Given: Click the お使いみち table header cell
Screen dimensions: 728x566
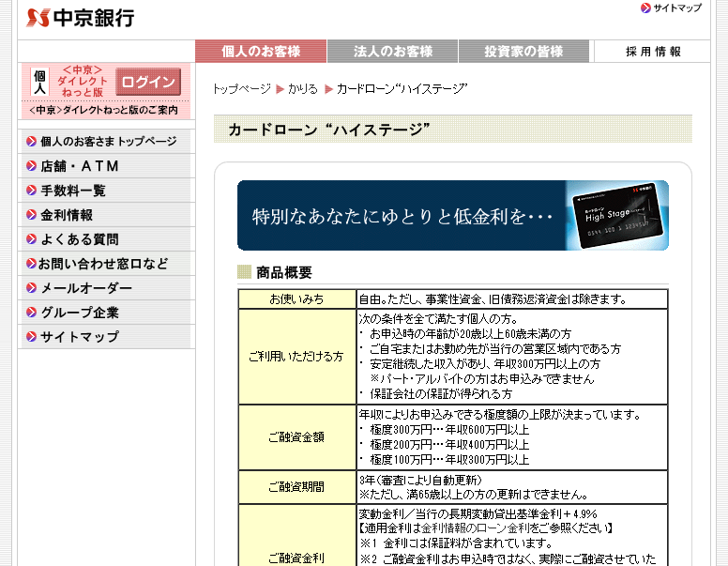Looking at the screenshot, I should tap(297, 298).
